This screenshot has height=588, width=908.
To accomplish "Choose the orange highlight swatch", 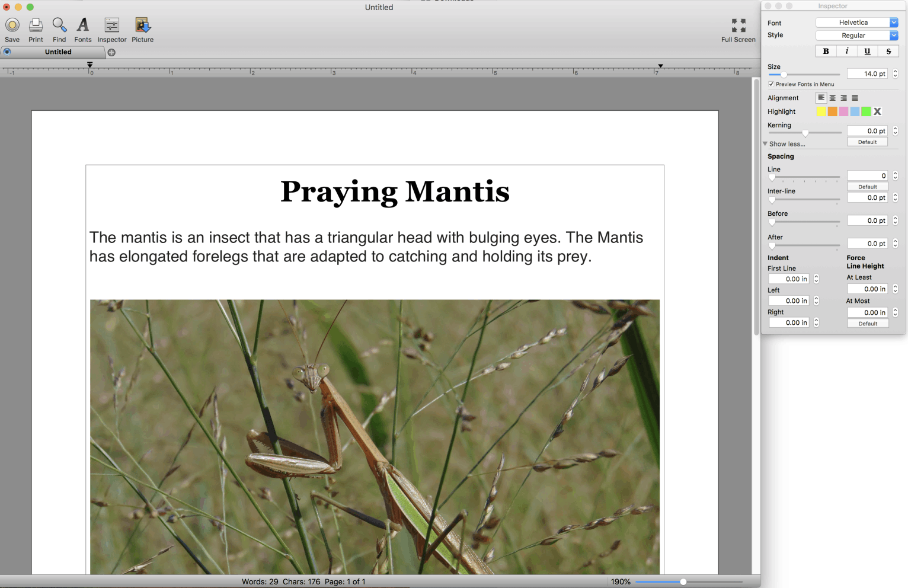I will (x=832, y=111).
